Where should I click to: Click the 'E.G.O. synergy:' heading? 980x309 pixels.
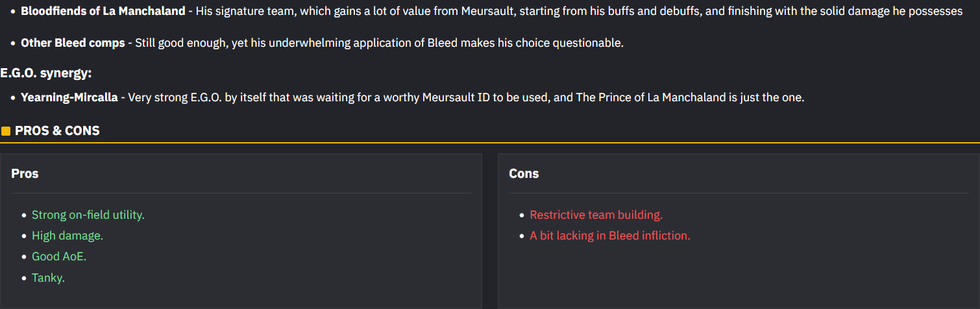(45, 73)
